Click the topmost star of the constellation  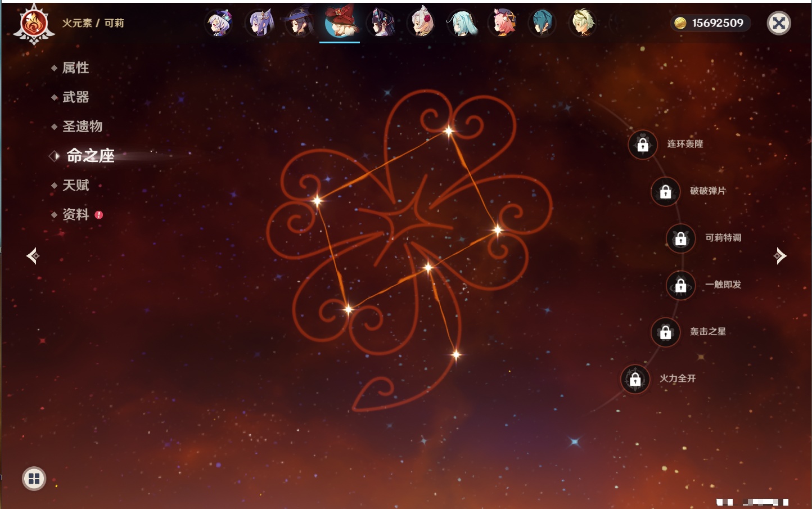(448, 131)
